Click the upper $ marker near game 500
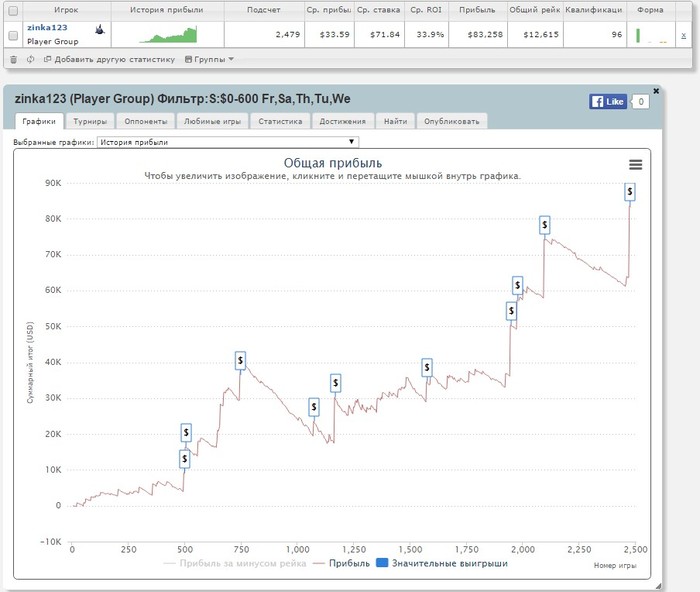Viewport: 700px width, 592px height. [186, 432]
